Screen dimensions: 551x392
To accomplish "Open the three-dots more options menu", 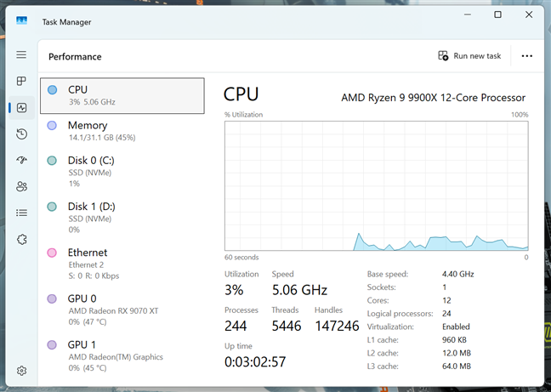I will 526,56.
